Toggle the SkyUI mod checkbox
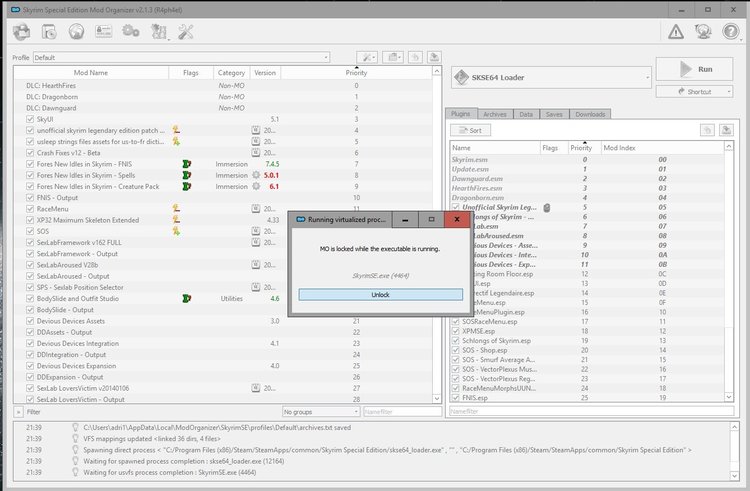750x491 pixels. [30, 119]
